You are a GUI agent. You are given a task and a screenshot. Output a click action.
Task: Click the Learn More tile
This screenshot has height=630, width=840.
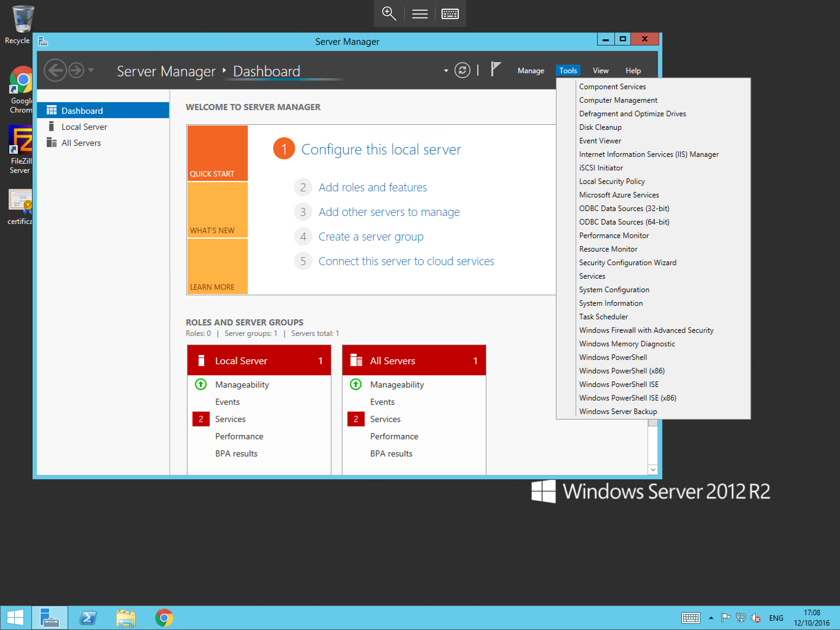[x=217, y=266]
